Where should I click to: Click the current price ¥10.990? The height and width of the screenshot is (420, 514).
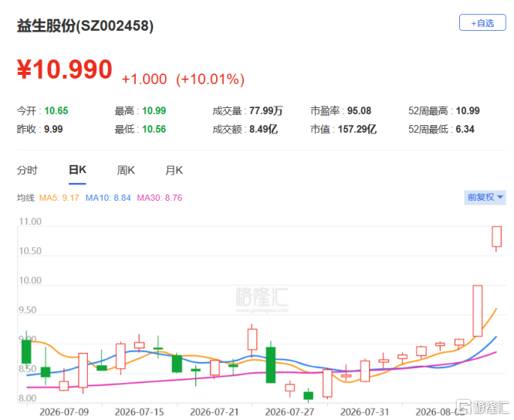65,69
